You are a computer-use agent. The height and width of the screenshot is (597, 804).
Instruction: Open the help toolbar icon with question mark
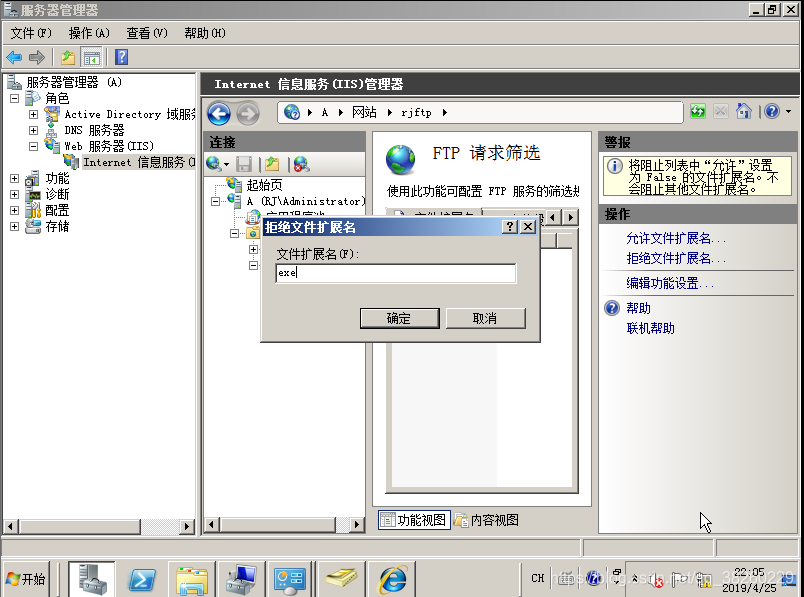[122, 57]
